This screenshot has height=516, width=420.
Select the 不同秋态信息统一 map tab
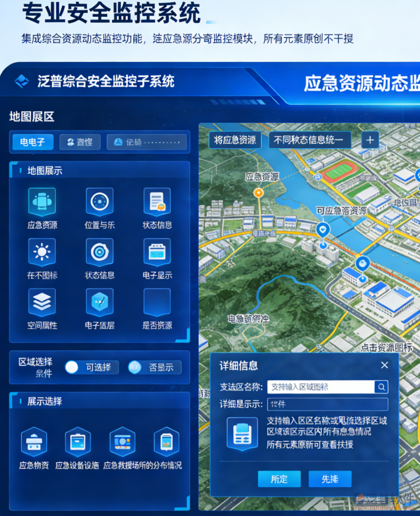pyautogui.click(x=310, y=140)
